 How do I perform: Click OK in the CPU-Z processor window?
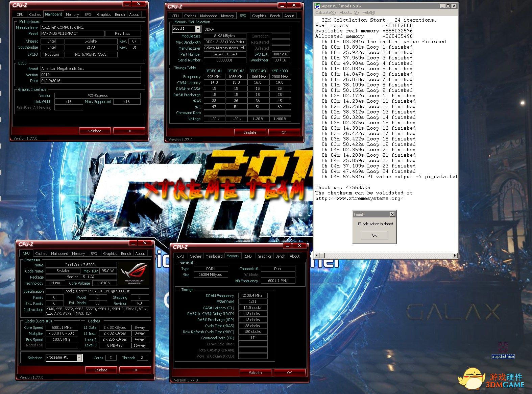click(135, 370)
